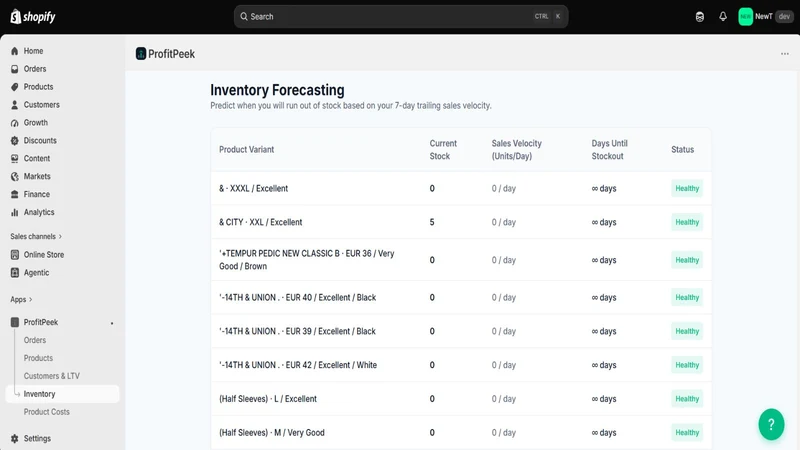Click the ProfitPeek logo in the page header
The height and width of the screenshot is (450, 800).
tap(141, 54)
